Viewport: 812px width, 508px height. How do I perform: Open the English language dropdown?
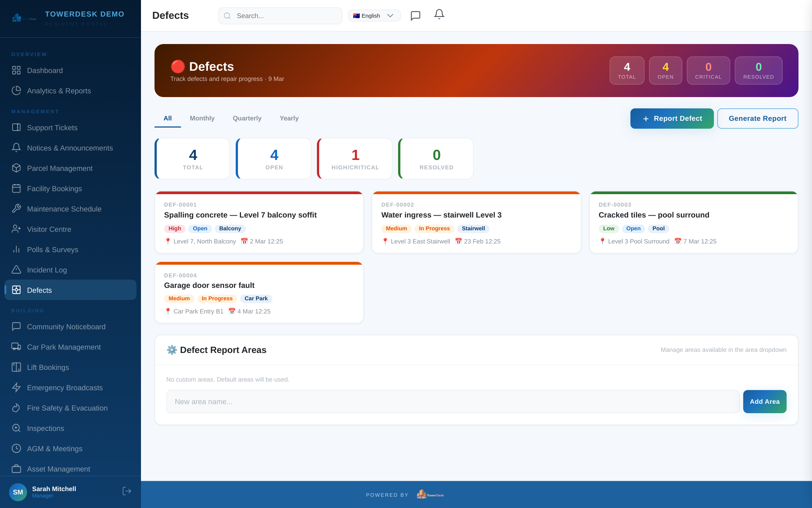click(374, 15)
